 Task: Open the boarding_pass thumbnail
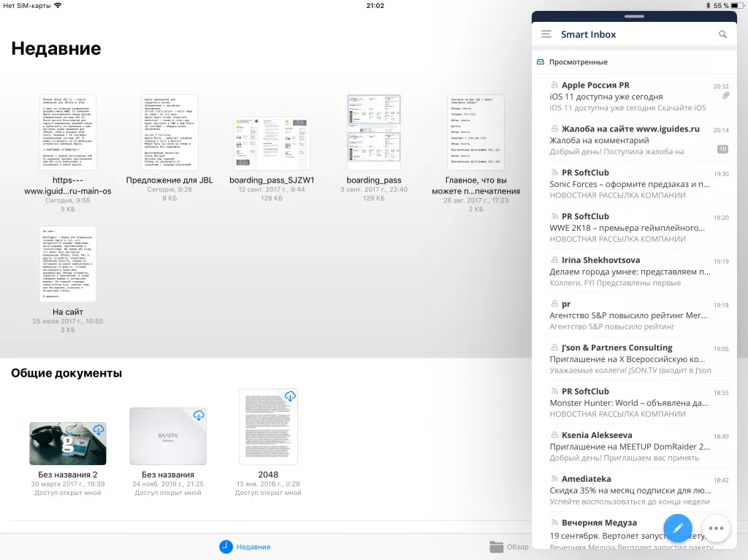point(373,131)
